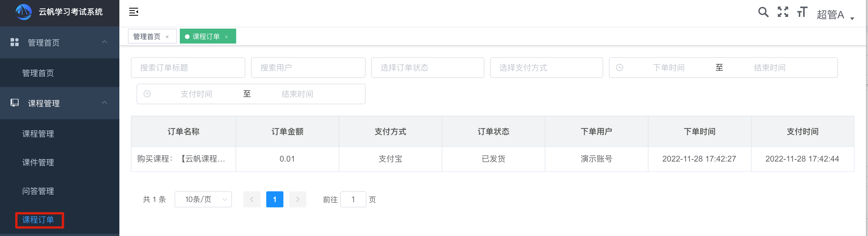Click the clock icon in 支付时间 range
Image resolution: width=868 pixels, height=236 pixels.
147,94
